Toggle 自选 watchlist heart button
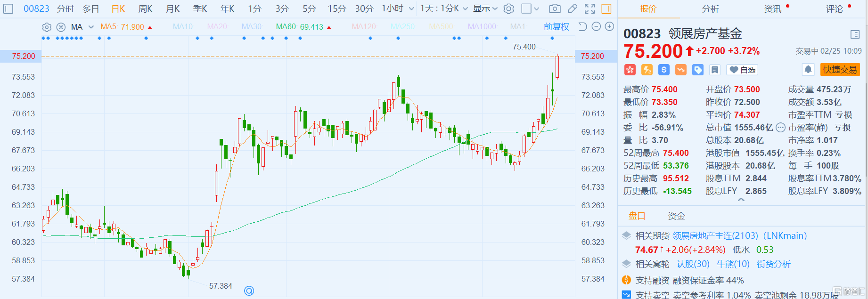This screenshot has height=299, width=868. [x=742, y=70]
